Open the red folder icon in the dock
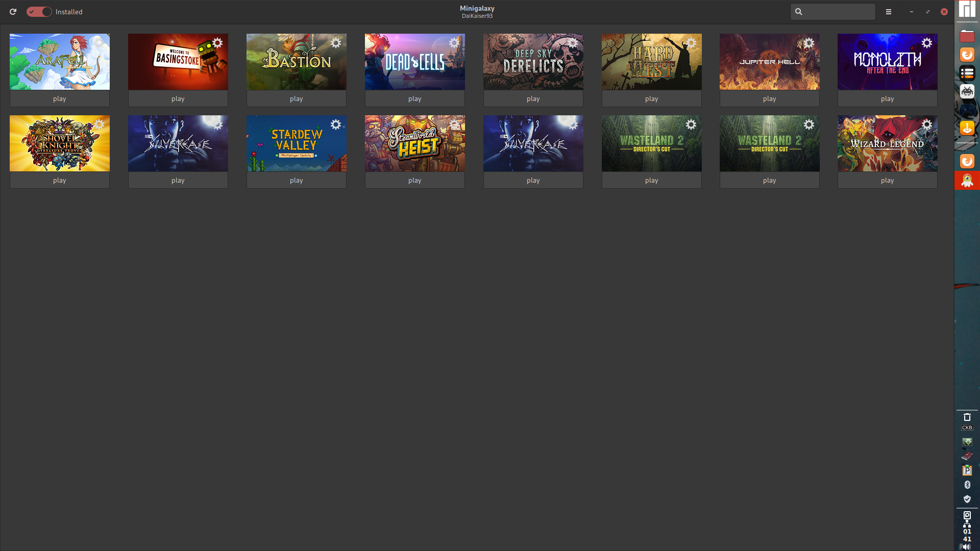 [x=967, y=36]
